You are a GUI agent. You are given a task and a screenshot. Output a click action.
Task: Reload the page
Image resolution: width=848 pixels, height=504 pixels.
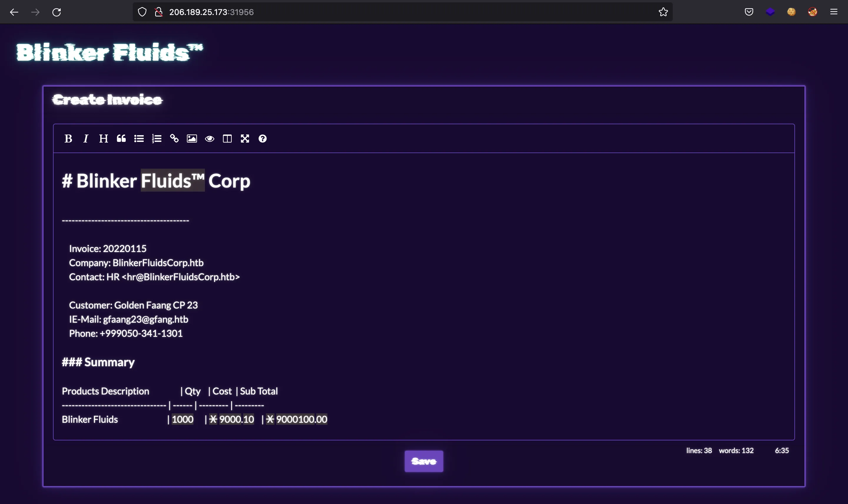56,12
